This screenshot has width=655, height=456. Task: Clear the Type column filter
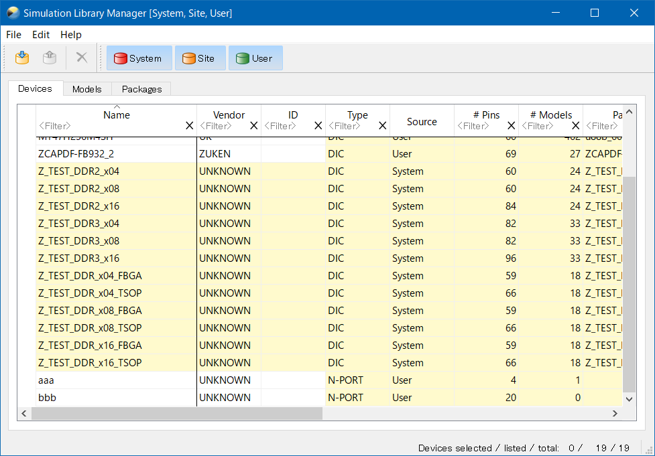coord(382,126)
